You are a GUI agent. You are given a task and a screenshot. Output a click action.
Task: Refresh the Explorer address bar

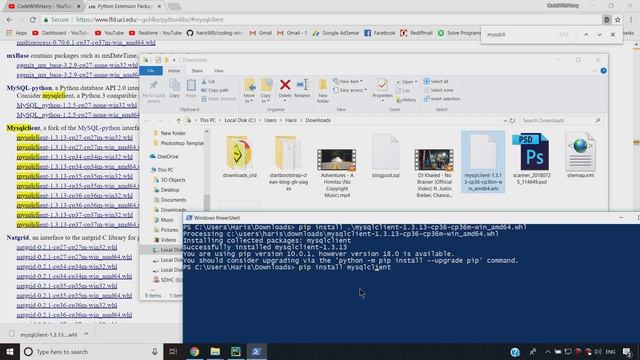pos(513,120)
